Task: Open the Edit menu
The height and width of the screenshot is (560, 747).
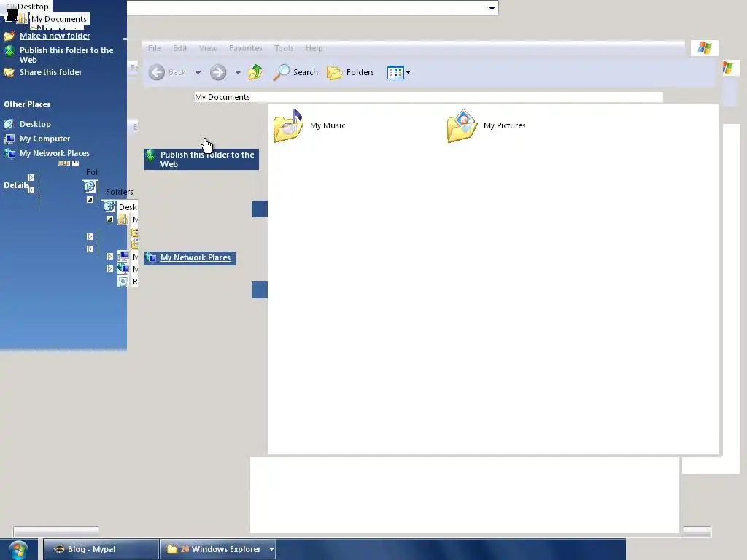Action: 180,48
